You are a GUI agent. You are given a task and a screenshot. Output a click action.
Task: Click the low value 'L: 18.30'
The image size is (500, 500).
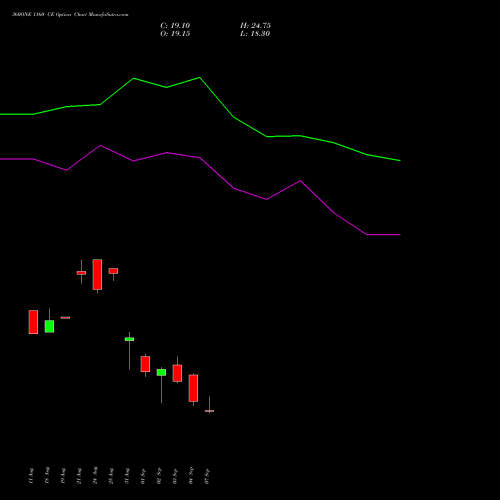255,34
